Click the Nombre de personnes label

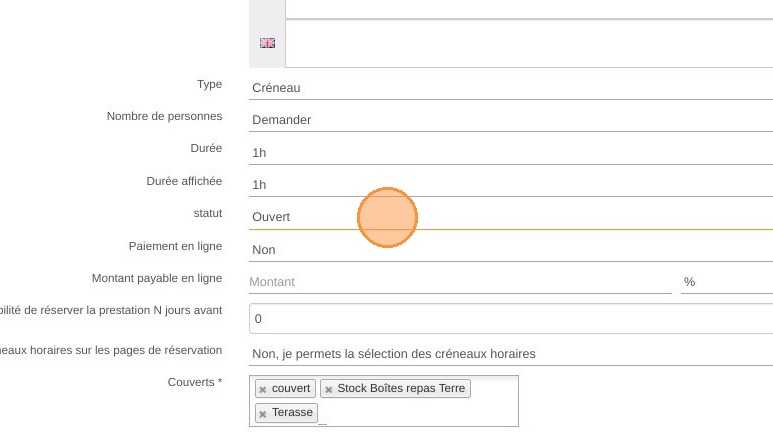tap(164, 116)
